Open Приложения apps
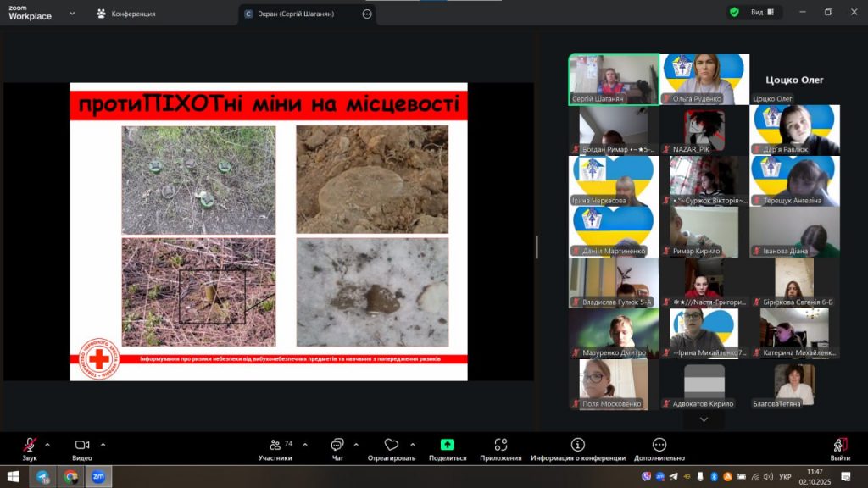Image resolution: width=868 pixels, height=488 pixels. [500, 446]
